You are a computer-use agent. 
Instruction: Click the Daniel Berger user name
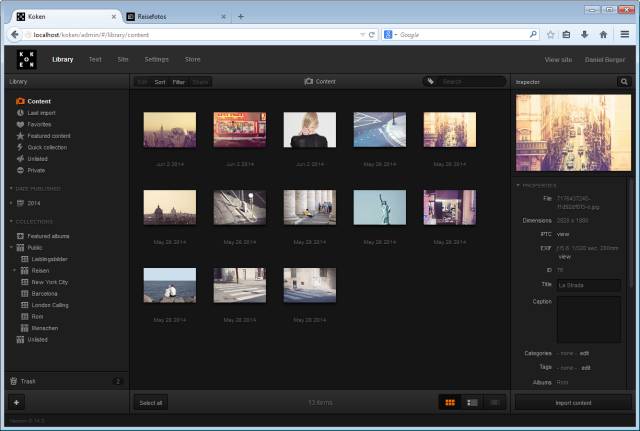pyautogui.click(x=604, y=60)
